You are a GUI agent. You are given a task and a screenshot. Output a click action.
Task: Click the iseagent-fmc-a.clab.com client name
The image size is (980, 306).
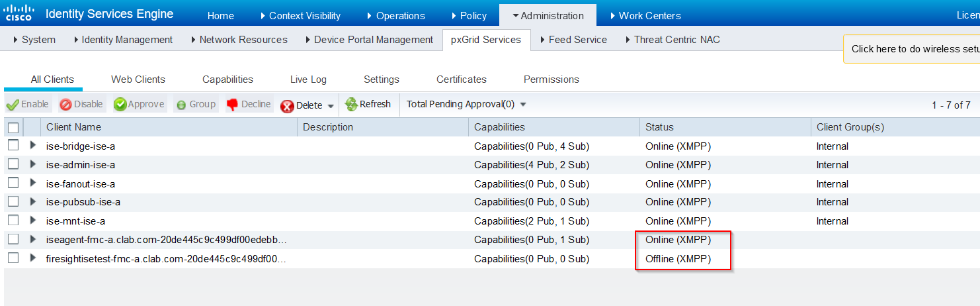click(167, 240)
